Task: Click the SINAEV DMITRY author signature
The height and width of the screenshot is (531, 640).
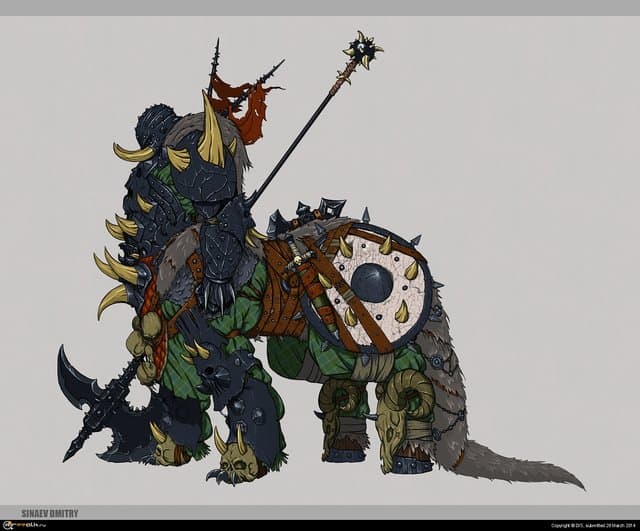Action: click(x=50, y=513)
